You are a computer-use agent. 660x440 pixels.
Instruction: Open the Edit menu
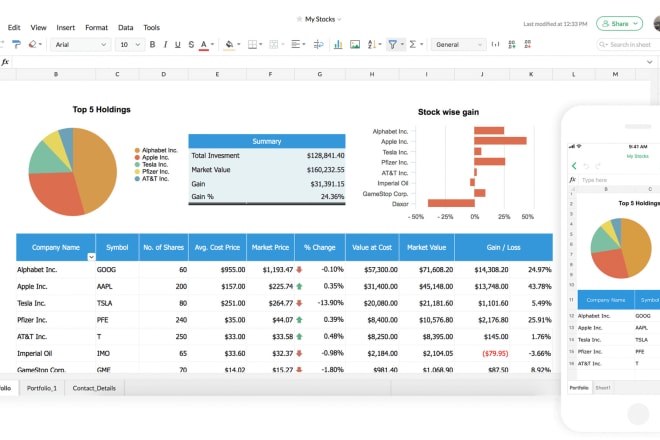(14, 27)
